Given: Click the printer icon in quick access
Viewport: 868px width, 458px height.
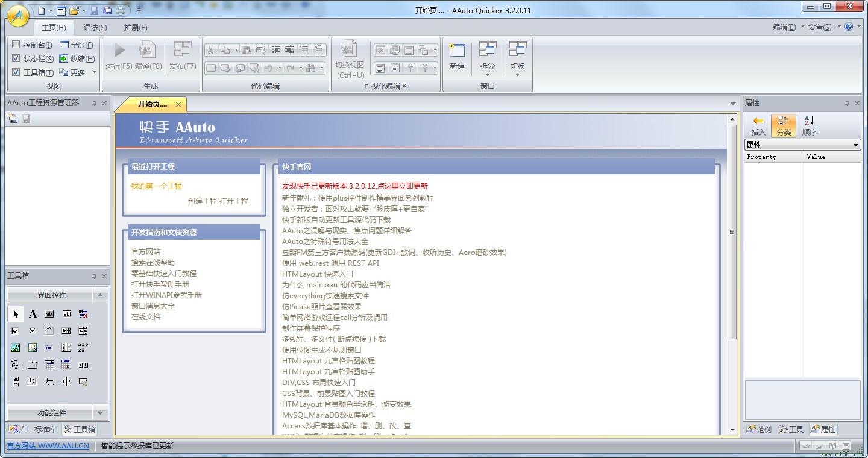Looking at the screenshot, I should pos(121,11).
